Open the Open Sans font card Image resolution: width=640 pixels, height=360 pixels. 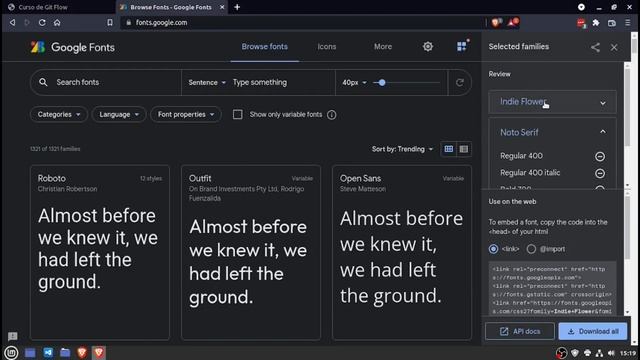pyautogui.click(x=402, y=252)
